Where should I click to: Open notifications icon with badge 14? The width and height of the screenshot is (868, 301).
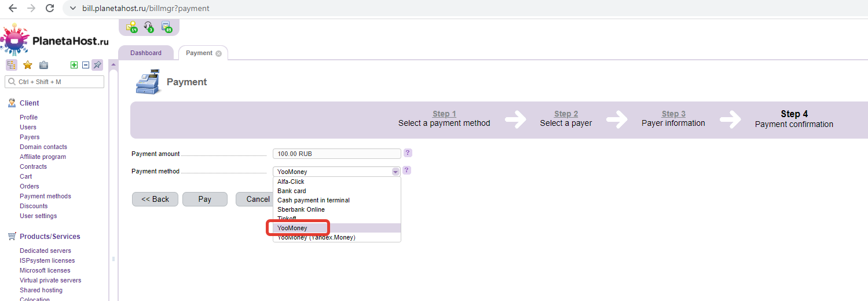[x=131, y=27]
